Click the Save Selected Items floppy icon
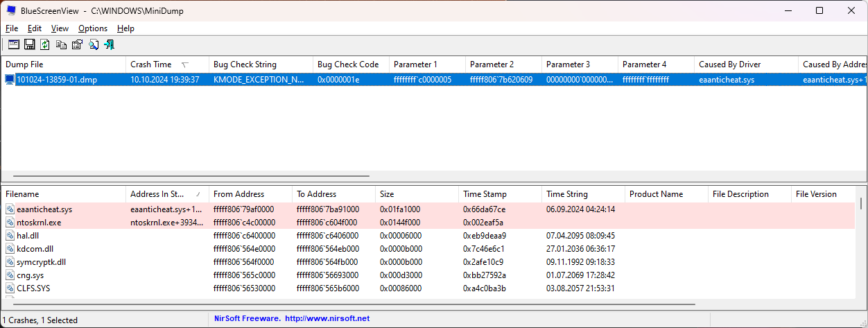 click(x=29, y=44)
